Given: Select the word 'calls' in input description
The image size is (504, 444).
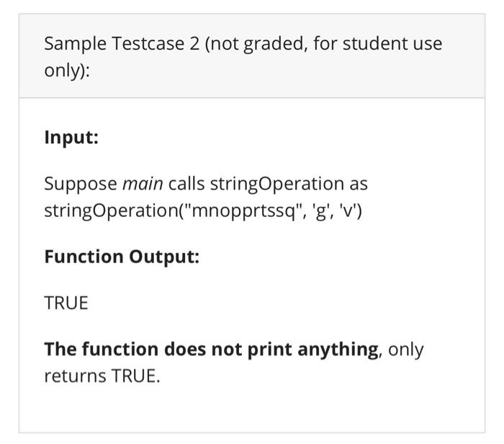Looking at the screenshot, I should pyautogui.click(x=186, y=184).
